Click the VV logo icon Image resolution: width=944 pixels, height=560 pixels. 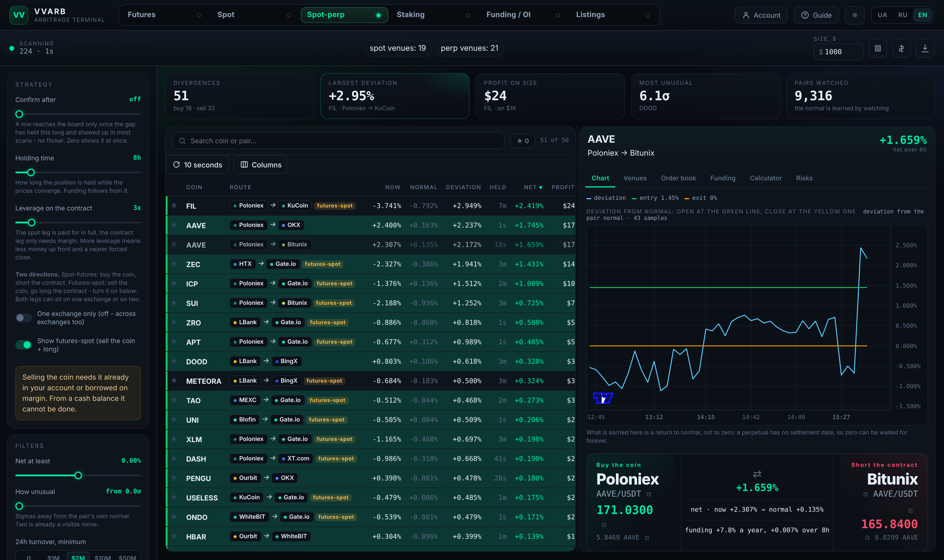click(x=19, y=15)
